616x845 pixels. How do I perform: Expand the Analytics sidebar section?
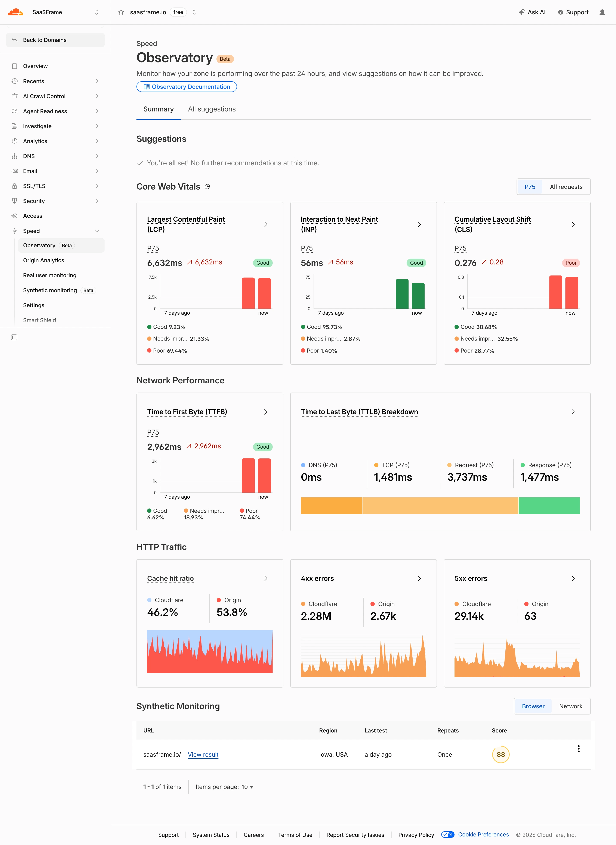pyautogui.click(x=97, y=141)
